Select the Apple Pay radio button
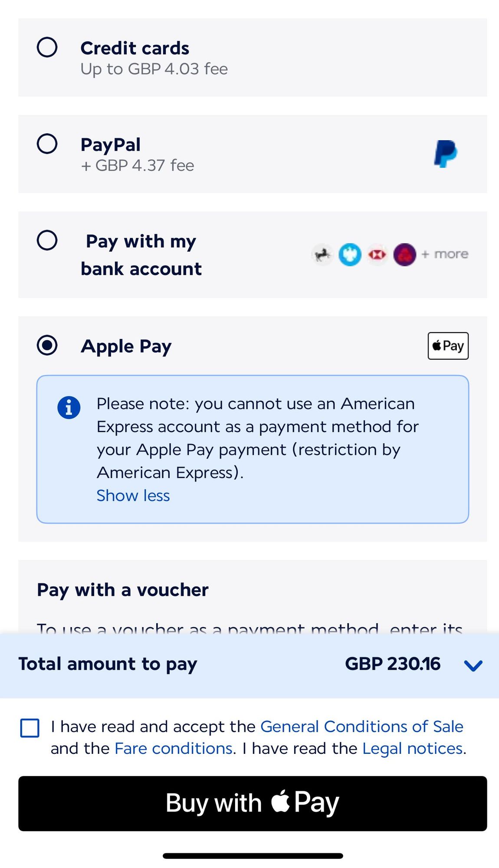The image size is (499, 868). (47, 345)
